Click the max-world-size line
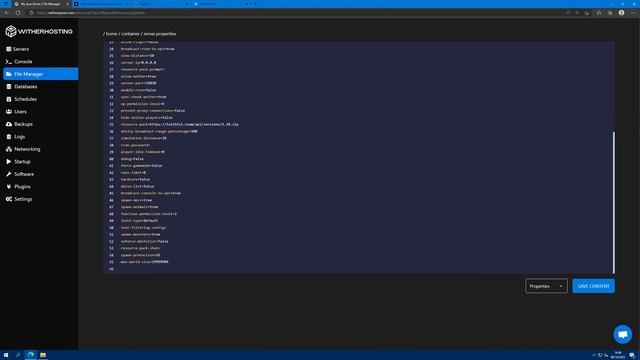Screen dimensions: 640x360 pyautogui.click(x=144, y=262)
